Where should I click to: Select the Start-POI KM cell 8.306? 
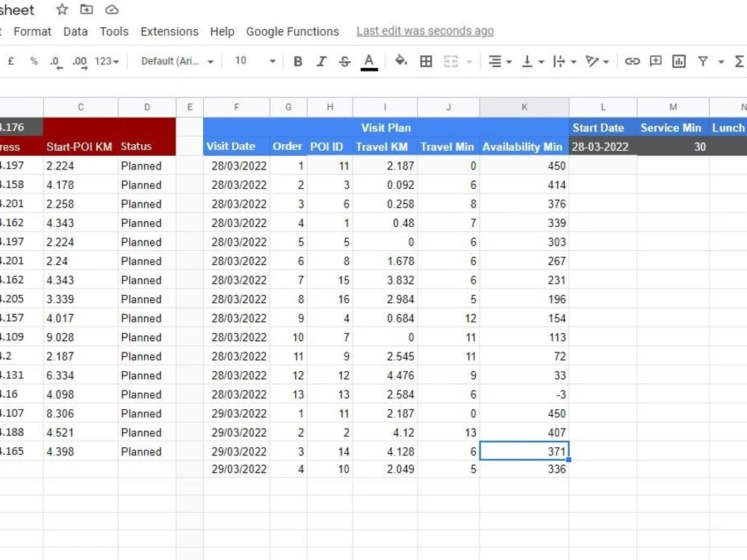81,414
